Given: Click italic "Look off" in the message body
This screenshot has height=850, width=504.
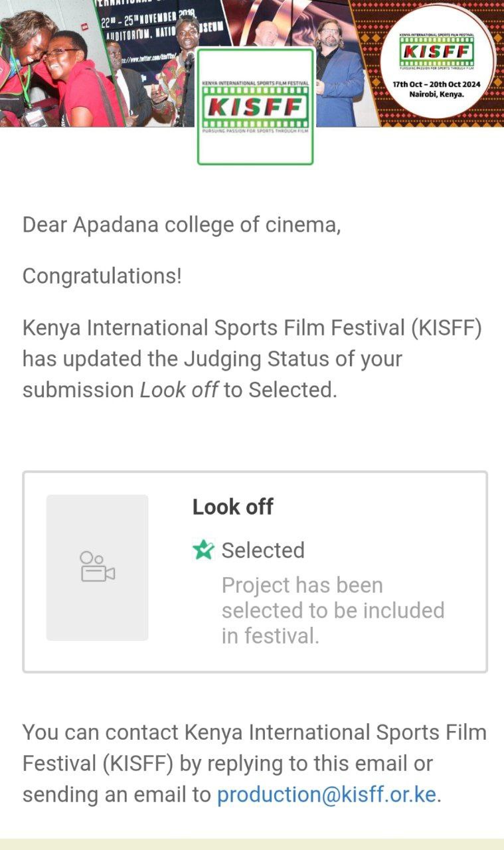Looking at the screenshot, I should point(179,390).
